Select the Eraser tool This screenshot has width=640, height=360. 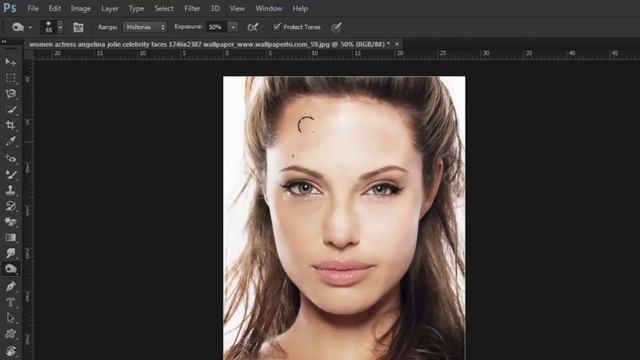[11, 222]
